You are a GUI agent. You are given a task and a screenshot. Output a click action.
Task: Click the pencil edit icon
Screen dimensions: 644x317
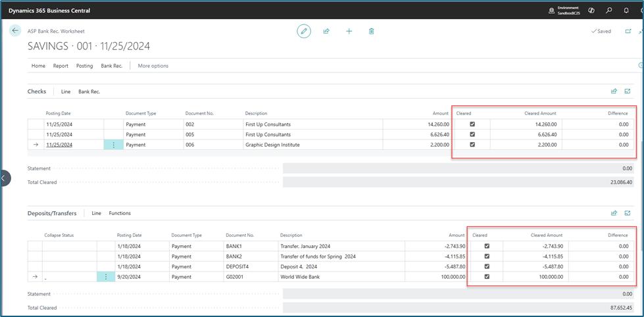tap(304, 31)
